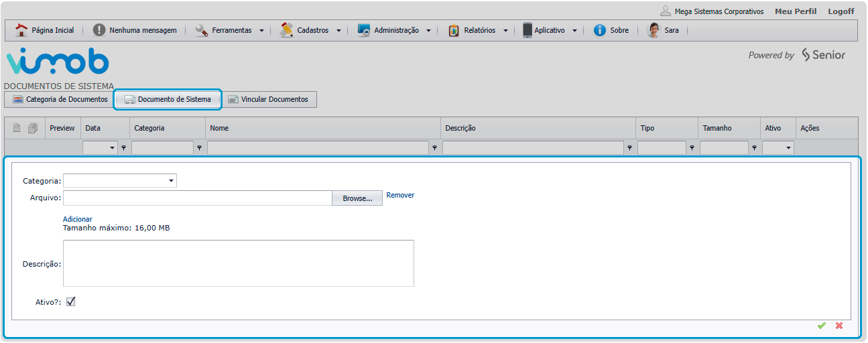Expand the Relatórios menu arrow
Image resolution: width=868 pixels, height=343 pixels.
(x=505, y=30)
